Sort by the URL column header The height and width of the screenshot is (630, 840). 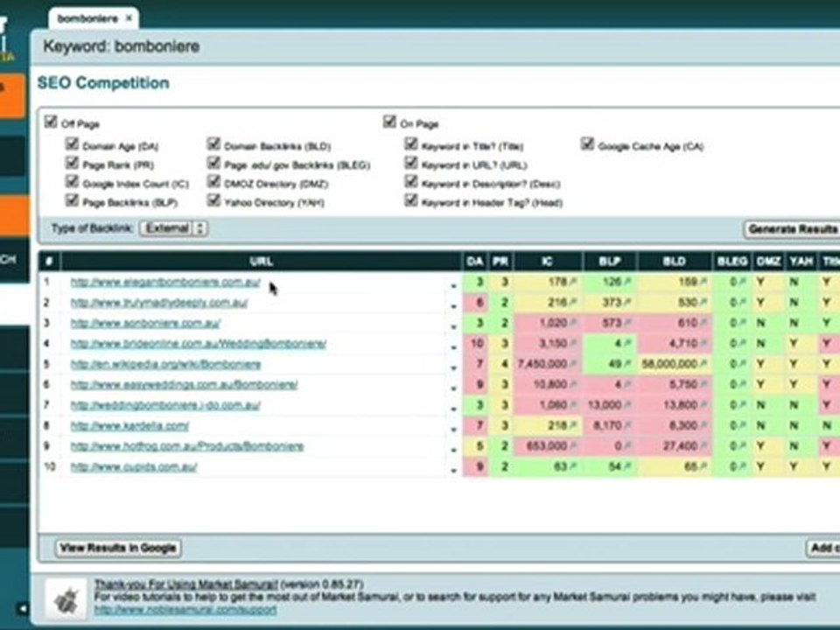(x=262, y=262)
